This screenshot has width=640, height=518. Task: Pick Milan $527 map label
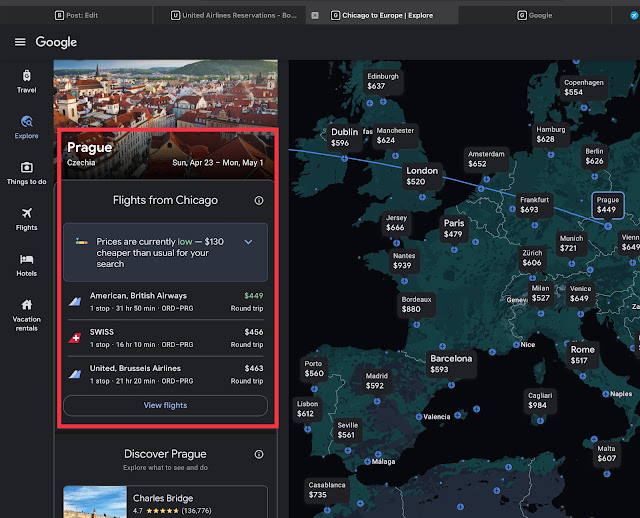click(540, 293)
